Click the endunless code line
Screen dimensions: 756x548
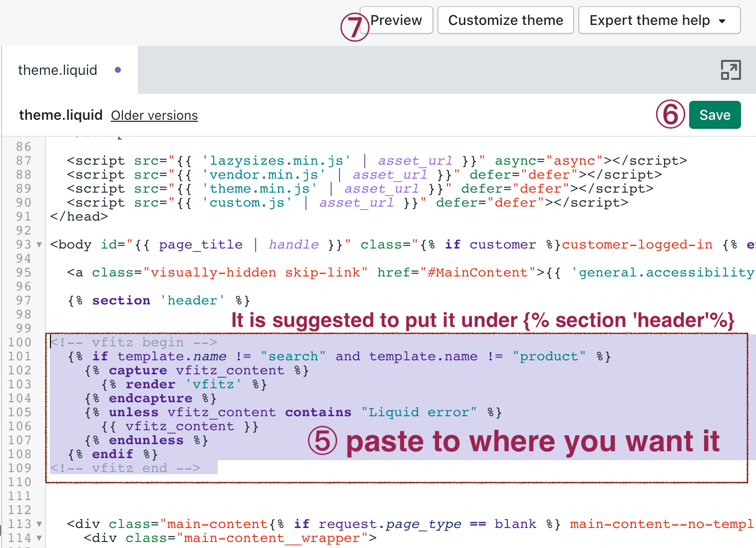tap(146, 440)
